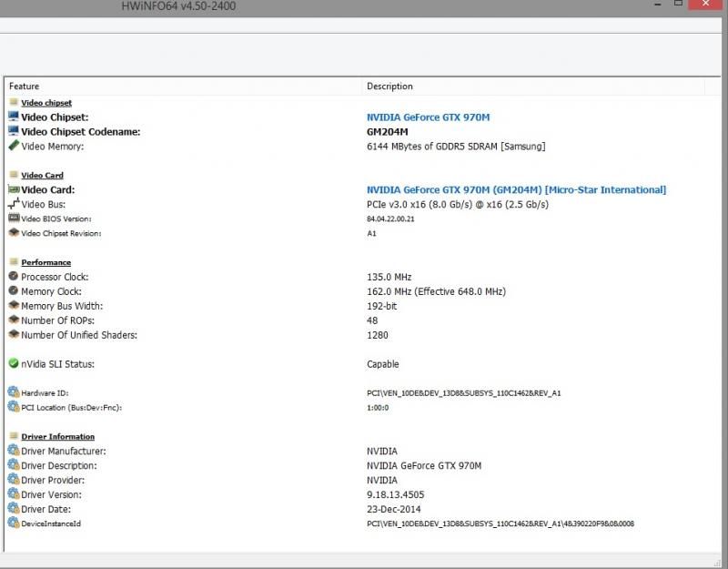Select the Driver Version row label
Screen dimensions: 728x569
[51, 494]
